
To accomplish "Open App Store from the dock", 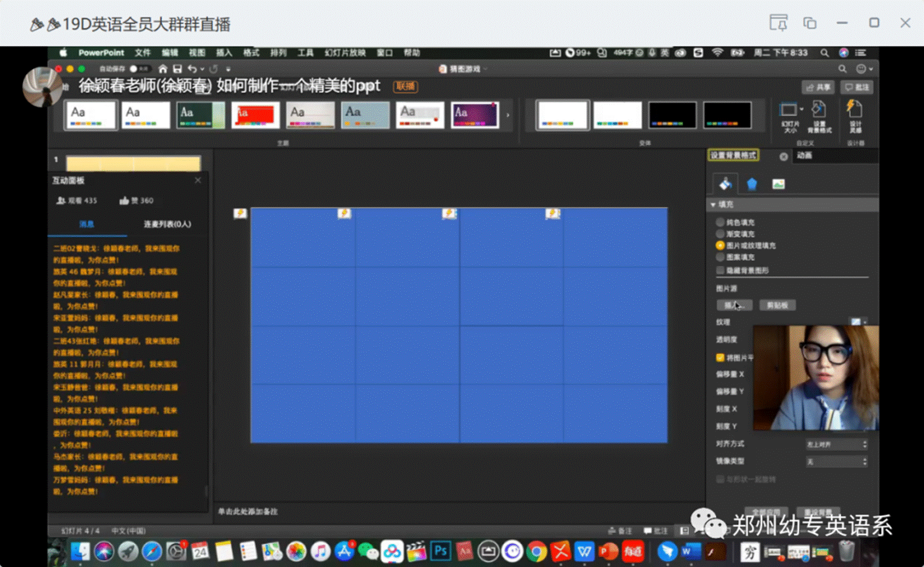I will click(x=345, y=551).
